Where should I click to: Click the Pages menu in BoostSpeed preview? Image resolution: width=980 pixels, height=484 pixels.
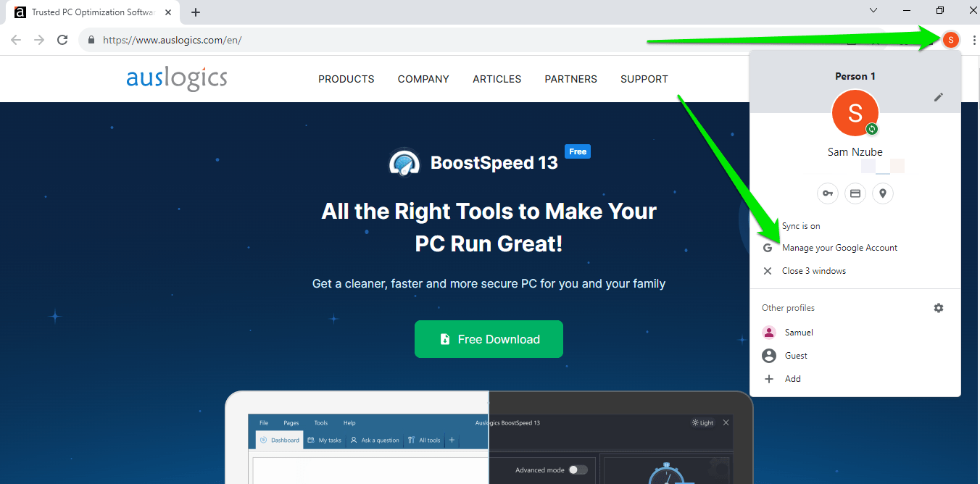pyautogui.click(x=291, y=423)
